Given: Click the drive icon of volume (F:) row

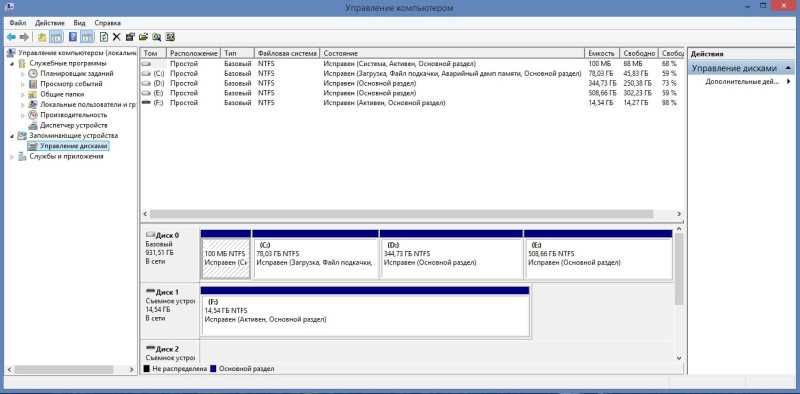Looking at the screenshot, I should click(x=147, y=103).
